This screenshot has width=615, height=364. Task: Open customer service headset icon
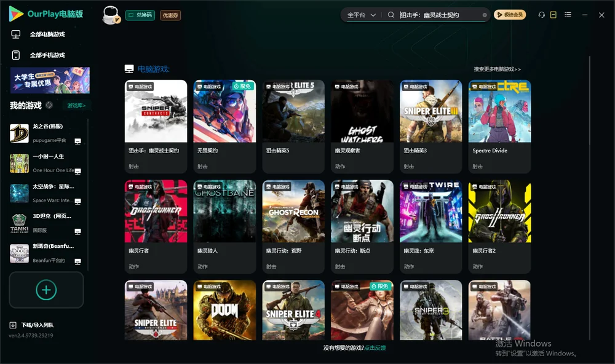[x=542, y=15]
